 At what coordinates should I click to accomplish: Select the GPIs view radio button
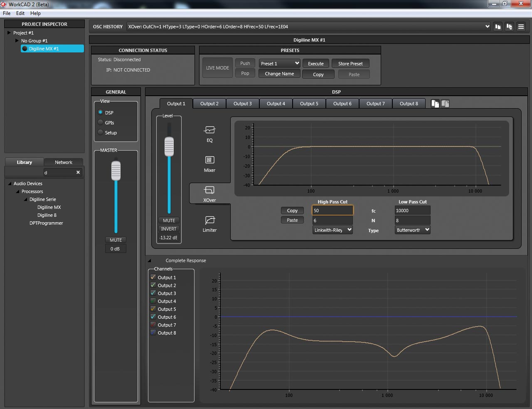coord(101,122)
